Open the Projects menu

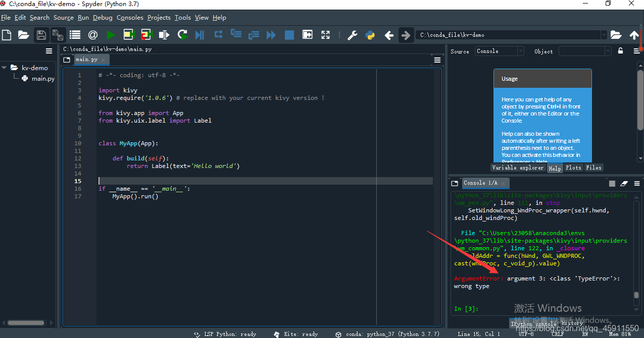click(159, 17)
